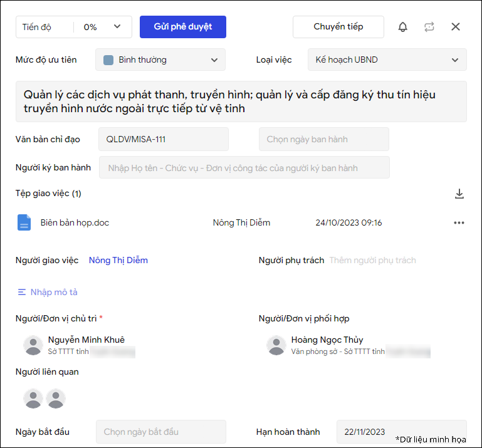
Task: Click the notification bell icon
Action: [402, 27]
